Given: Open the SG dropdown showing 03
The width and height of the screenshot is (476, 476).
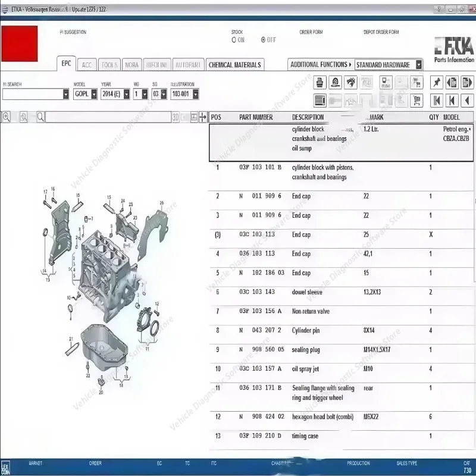Looking at the screenshot, I should [x=164, y=94].
